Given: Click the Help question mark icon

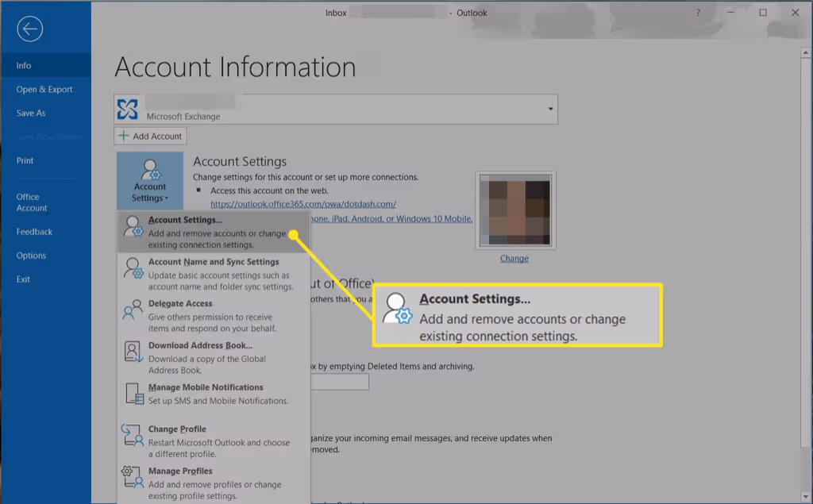Looking at the screenshot, I should (697, 13).
